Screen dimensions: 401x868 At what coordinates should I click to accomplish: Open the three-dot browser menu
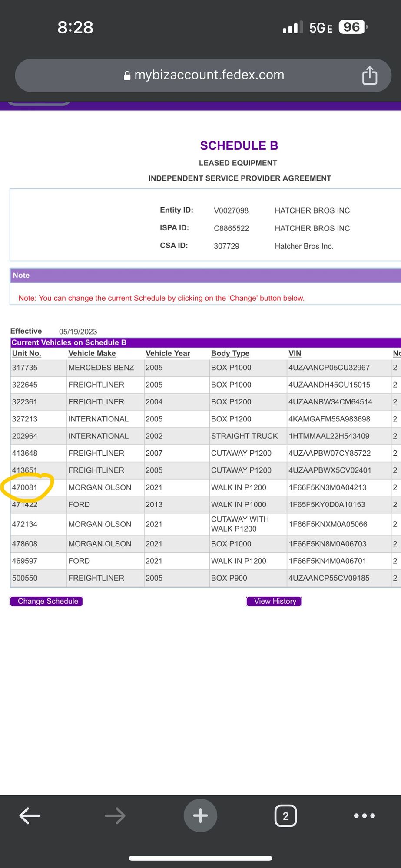[x=365, y=815]
